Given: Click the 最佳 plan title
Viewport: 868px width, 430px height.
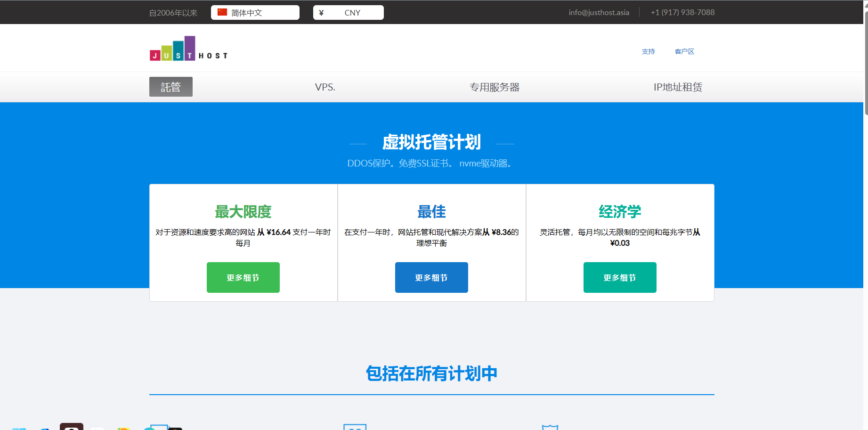Looking at the screenshot, I should click(x=431, y=212).
